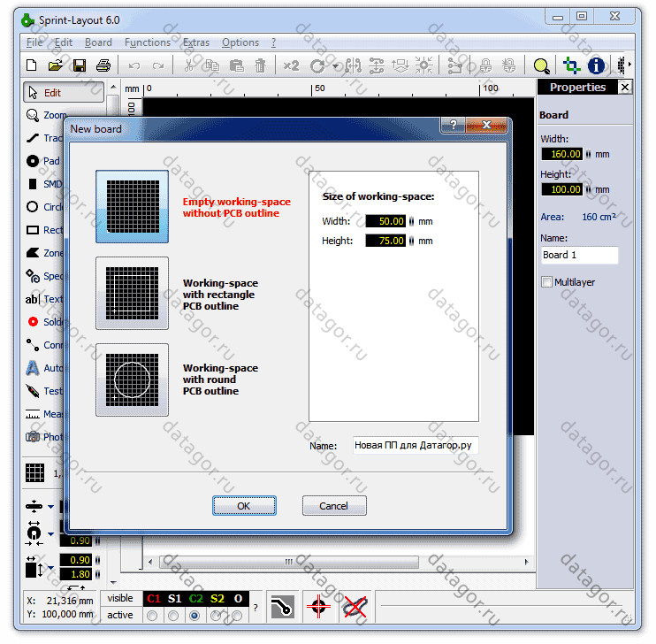Close the Properties panel with X
Screen dimensions: 656x644
click(625, 87)
